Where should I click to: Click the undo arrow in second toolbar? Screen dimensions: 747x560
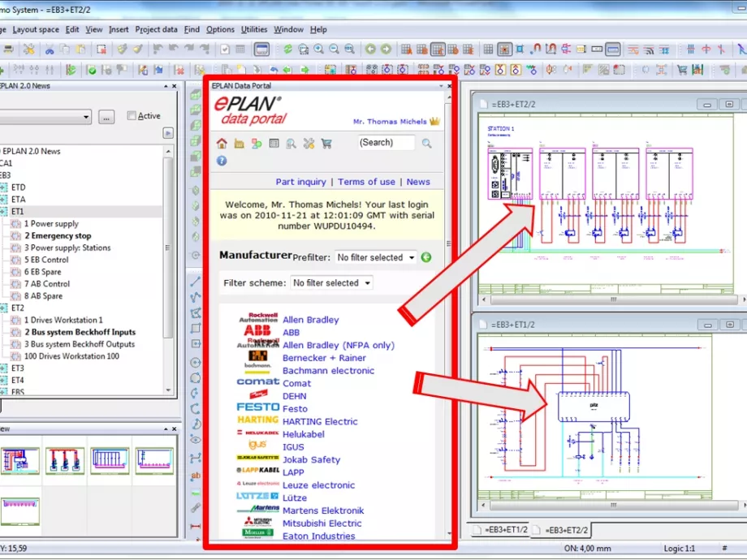[x=274, y=70]
